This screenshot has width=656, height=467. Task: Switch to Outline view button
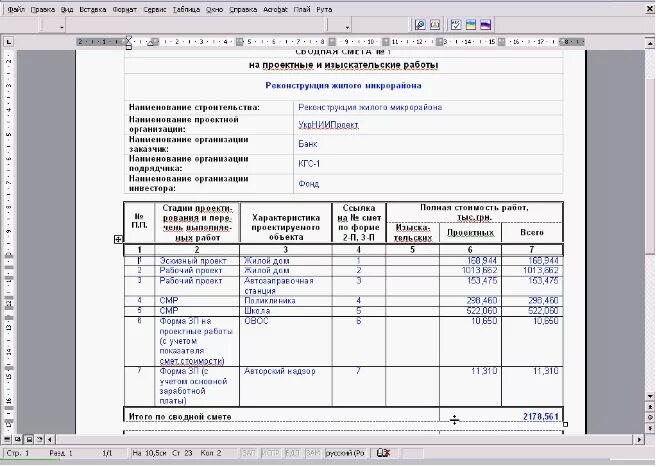39,439
